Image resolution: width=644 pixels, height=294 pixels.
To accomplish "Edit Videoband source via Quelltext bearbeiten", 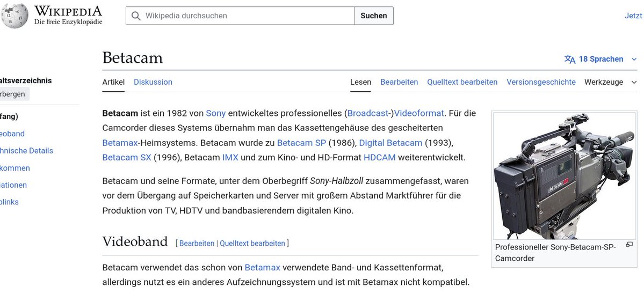I will [x=252, y=243].
